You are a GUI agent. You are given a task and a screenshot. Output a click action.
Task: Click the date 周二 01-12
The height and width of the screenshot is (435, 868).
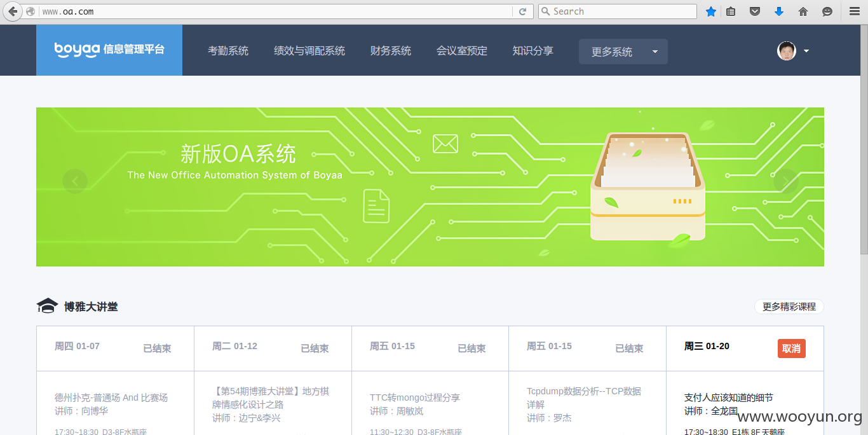click(234, 346)
